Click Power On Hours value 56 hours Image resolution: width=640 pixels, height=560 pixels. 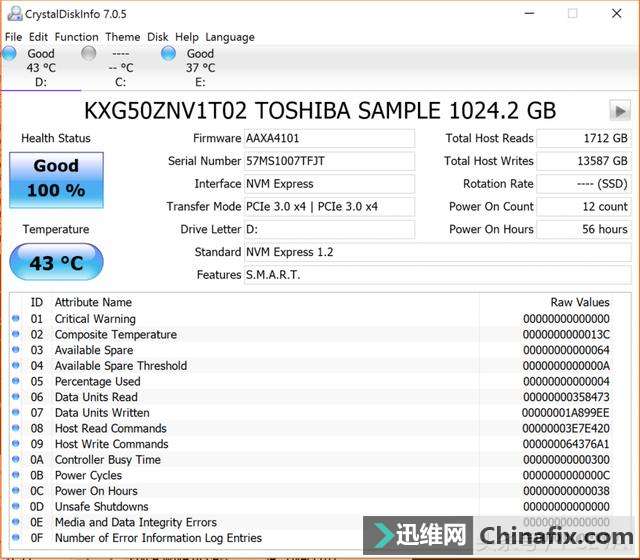pyautogui.click(x=584, y=230)
